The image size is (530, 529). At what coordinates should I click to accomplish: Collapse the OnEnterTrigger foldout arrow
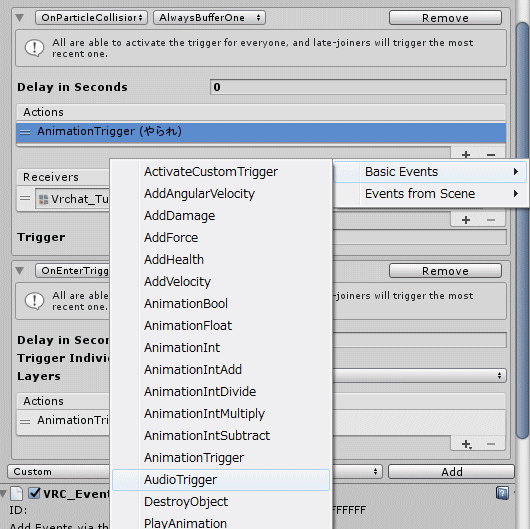click(x=20, y=271)
